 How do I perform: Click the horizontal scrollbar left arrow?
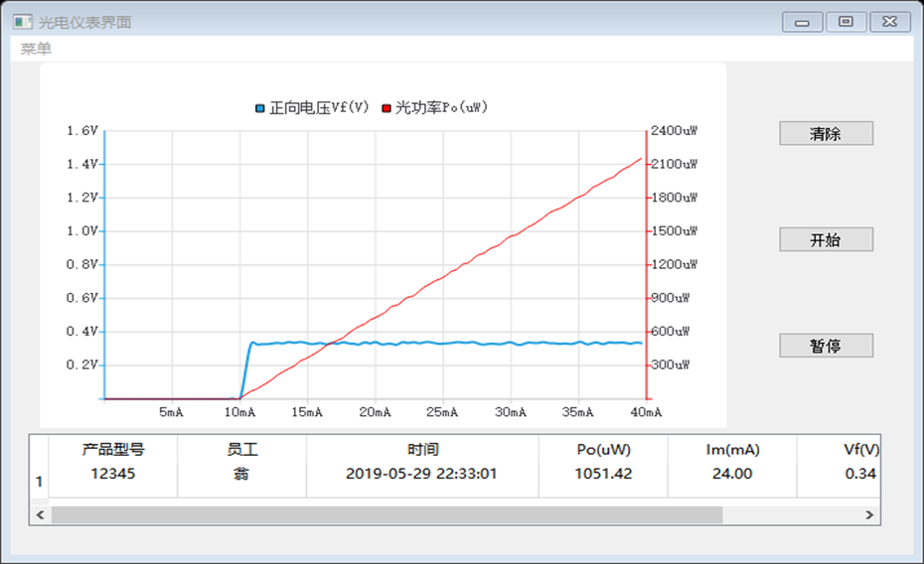coord(41,515)
